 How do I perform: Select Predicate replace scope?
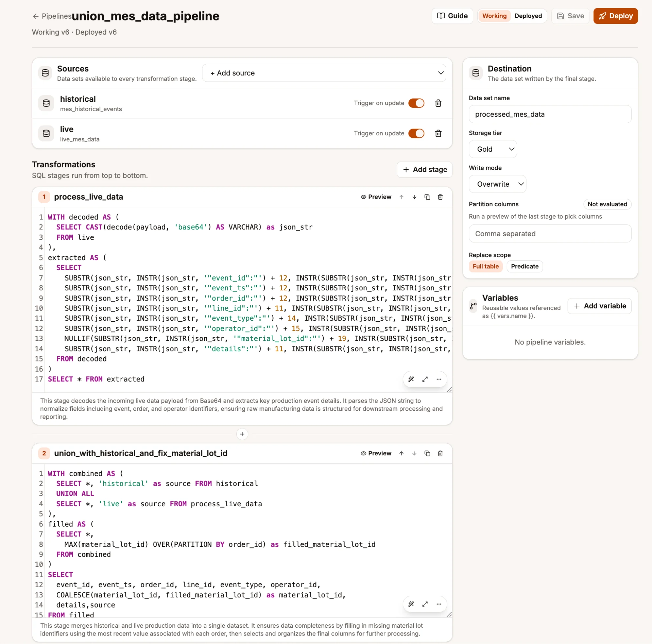tap(525, 267)
